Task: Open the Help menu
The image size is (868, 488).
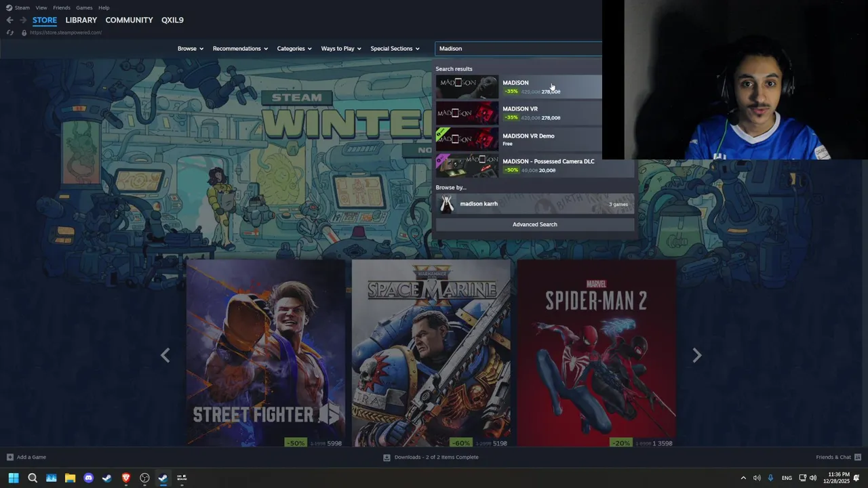Action: 104,7
